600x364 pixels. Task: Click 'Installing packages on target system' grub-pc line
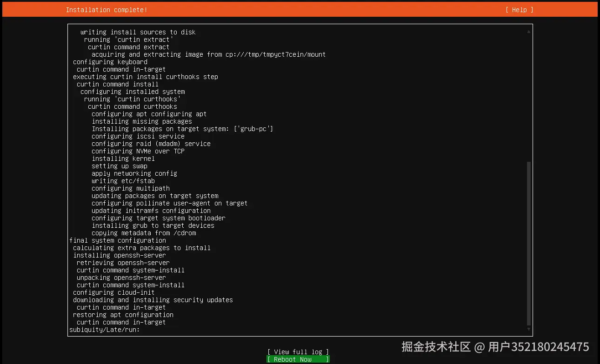click(x=183, y=129)
